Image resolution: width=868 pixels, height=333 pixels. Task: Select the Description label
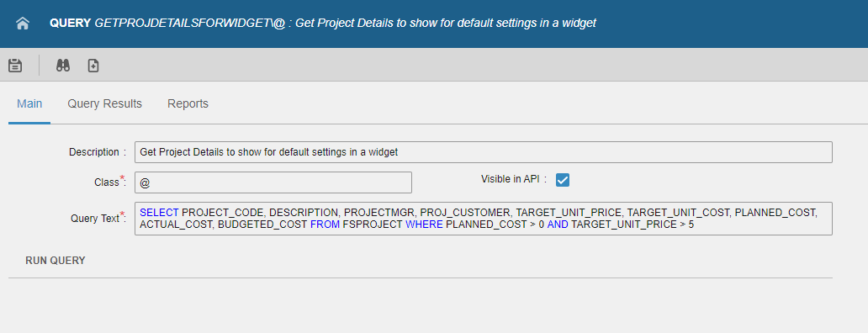click(93, 151)
